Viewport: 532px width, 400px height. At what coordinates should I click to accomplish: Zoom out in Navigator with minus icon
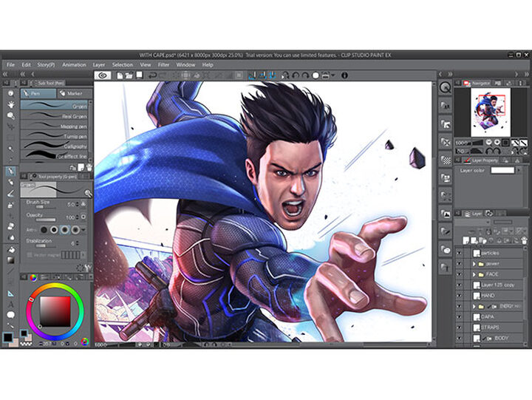pyautogui.click(x=488, y=143)
